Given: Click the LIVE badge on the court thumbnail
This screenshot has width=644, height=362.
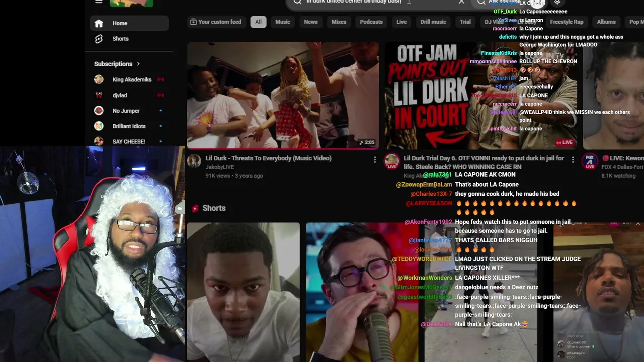Looking at the screenshot, I should [565, 143].
